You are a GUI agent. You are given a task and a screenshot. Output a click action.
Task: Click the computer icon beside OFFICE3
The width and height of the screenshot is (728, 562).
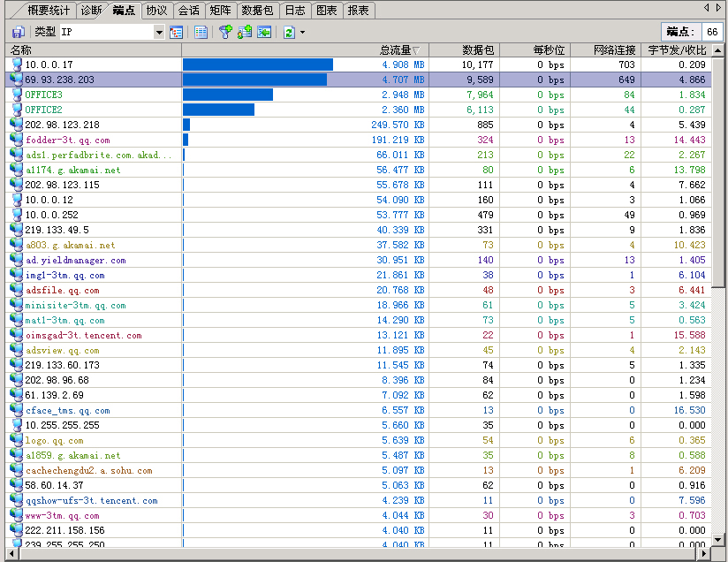[x=16, y=95]
